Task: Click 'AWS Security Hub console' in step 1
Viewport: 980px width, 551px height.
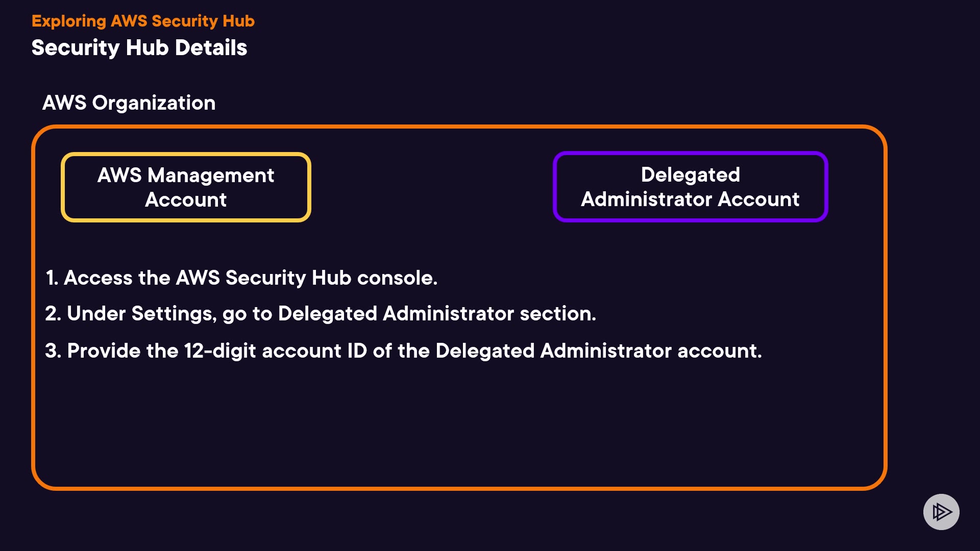Action: 306,278
